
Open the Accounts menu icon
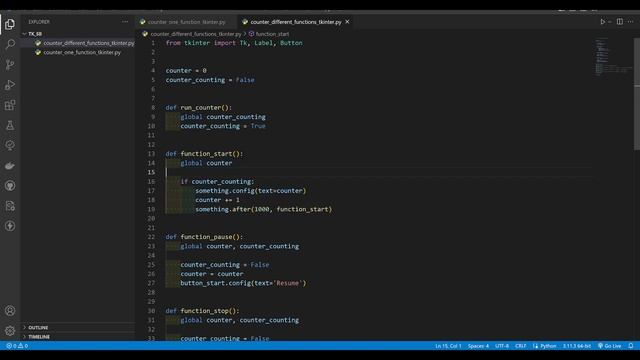coord(10,311)
